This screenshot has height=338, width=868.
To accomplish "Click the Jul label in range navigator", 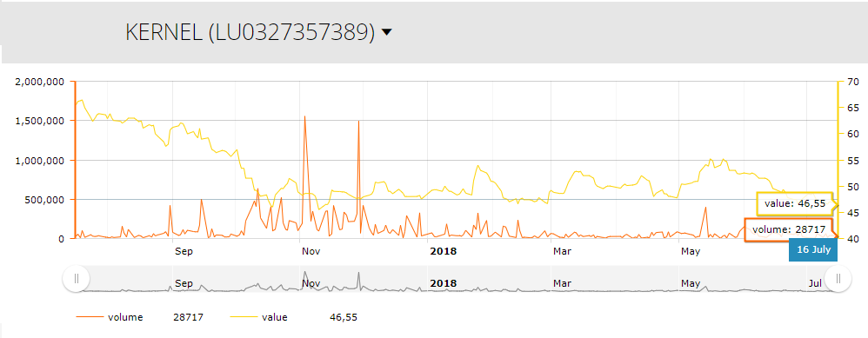I will [x=816, y=283].
